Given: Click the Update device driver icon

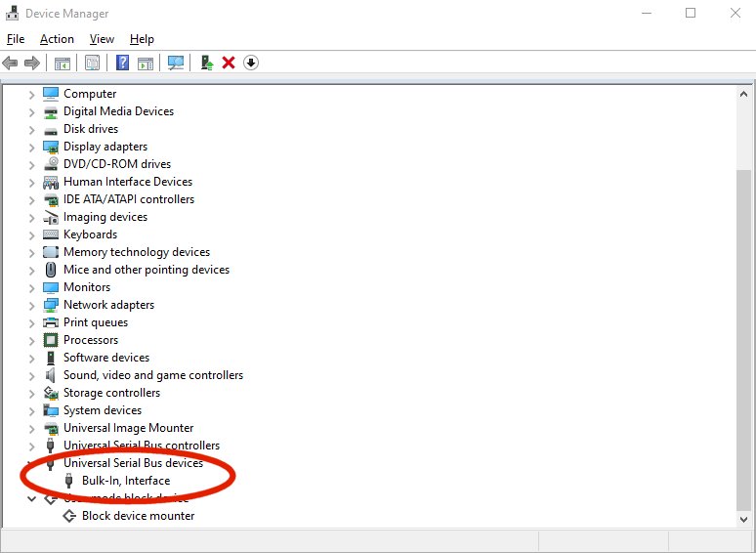Looking at the screenshot, I should click(x=206, y=63).
